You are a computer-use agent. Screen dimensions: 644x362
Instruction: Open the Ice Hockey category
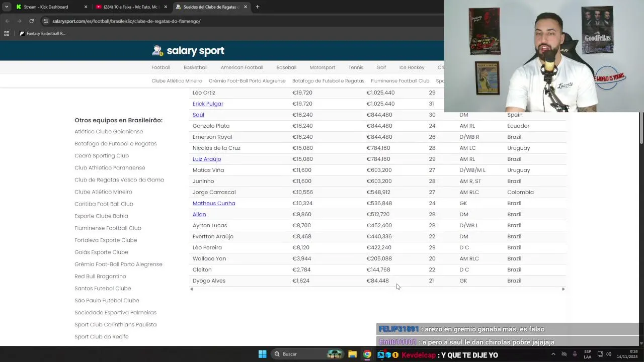tap(412, 67)
